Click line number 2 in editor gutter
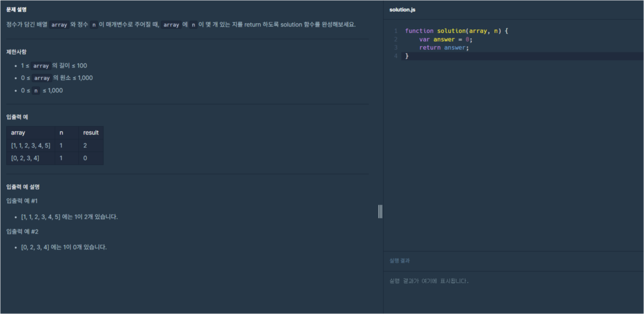 pyautogui.click(x=396, y=40)
